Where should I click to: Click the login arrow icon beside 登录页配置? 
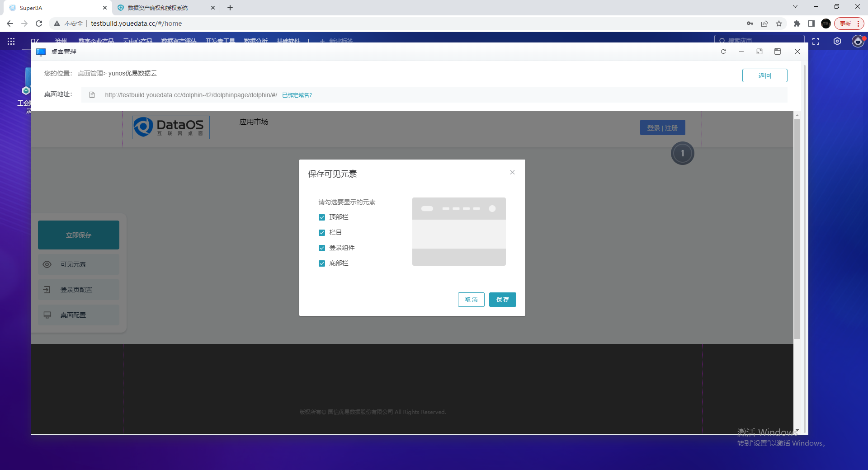point(47,290)
